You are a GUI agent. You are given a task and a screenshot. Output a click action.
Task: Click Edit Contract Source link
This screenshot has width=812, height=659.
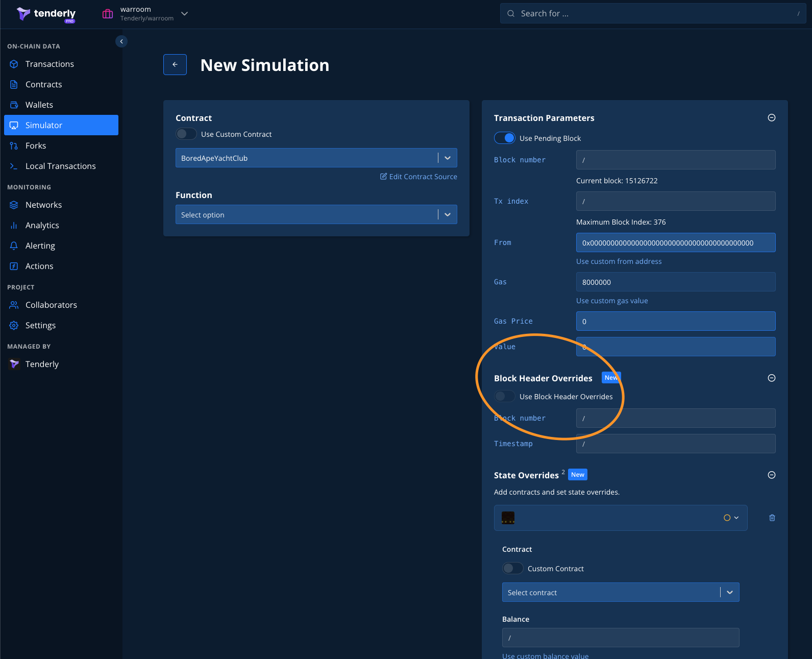(x=419, y=177)
